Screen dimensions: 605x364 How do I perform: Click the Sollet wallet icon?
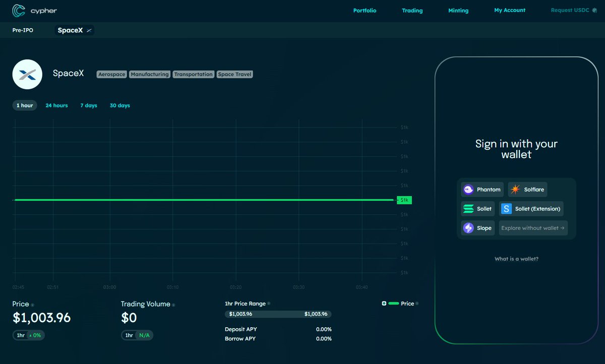pyautogui.click(x=468, y=209)
